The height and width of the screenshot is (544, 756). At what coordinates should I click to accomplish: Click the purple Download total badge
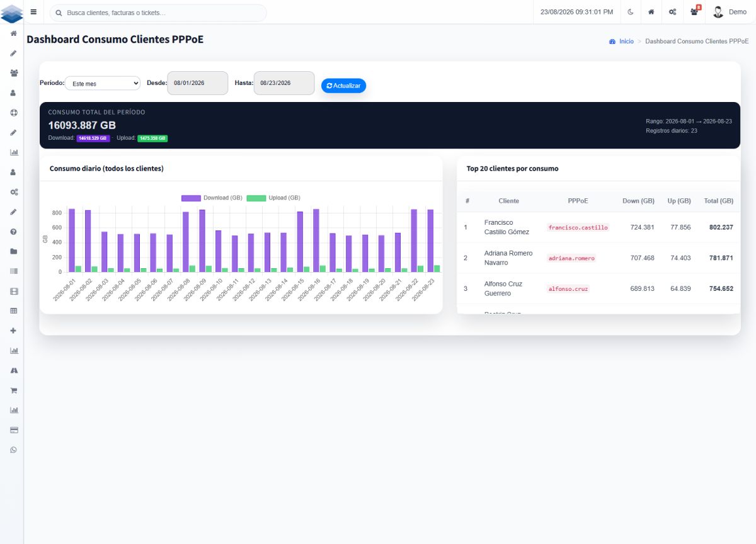click(x=93, y=138)
